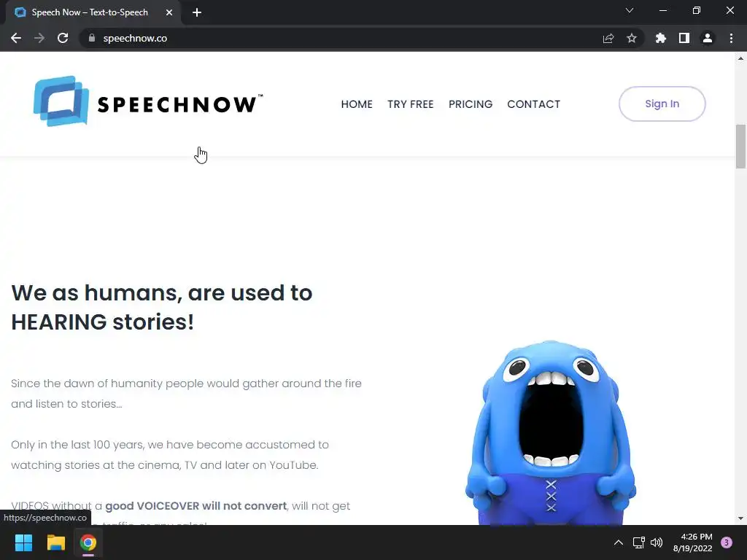Expand the tab search chevron
The height and width of the screenshot is (560, 747).
[630, 10]
